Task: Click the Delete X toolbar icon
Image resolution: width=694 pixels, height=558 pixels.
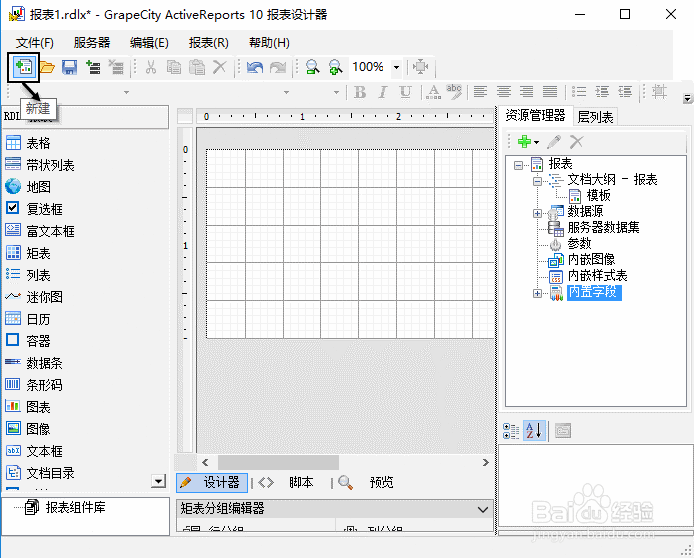Action: pos(220,67)
